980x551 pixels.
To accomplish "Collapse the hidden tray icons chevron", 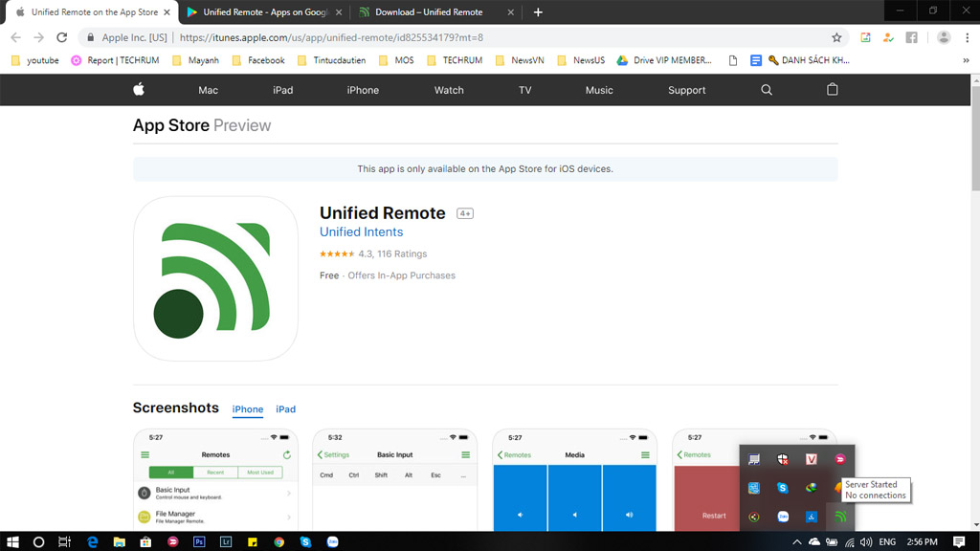I will [x=796, y=541].
